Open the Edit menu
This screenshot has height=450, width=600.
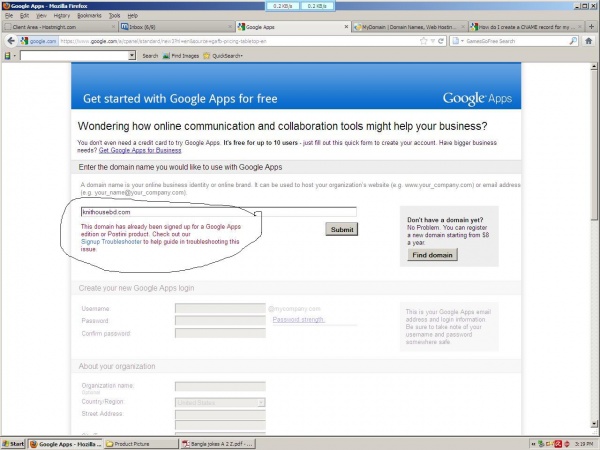[x=24, y=16]
